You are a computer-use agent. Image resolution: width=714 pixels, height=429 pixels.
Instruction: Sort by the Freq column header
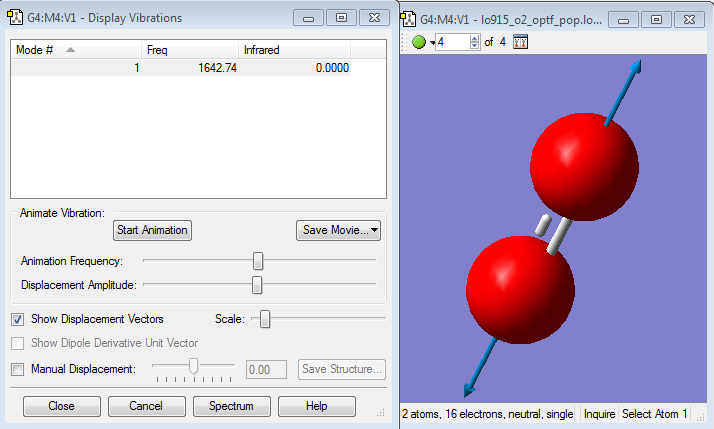[x=190, y=50]
